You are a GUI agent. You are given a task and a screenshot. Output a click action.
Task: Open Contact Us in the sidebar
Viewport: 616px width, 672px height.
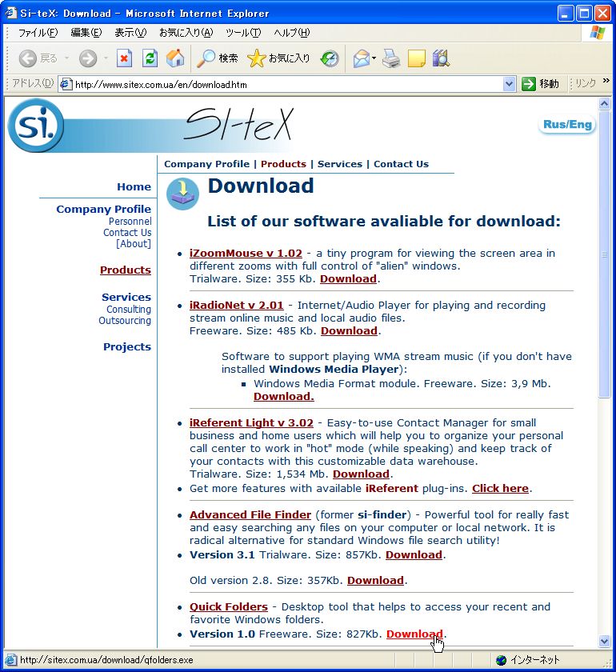point(127,232)
